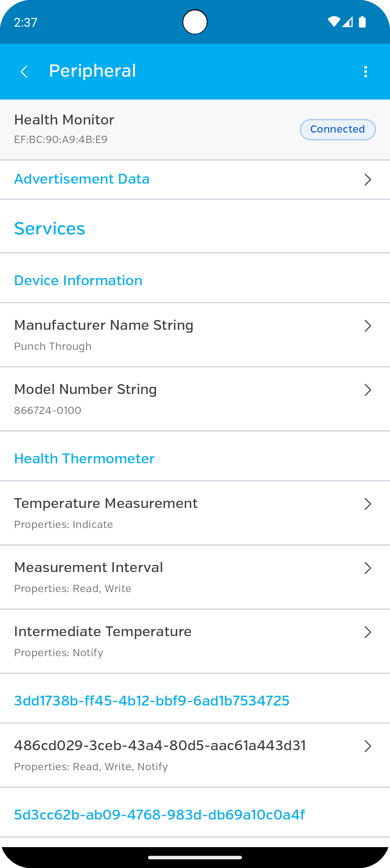Tap the Health Thermometer service header
390x868 pixels.
click(x=84, y=459)
